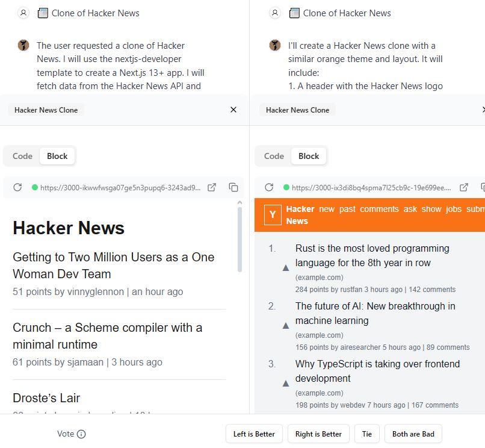This screenshot has height=448, width=485.
Task: Copy the left preview URL
Action: point(233,187)
